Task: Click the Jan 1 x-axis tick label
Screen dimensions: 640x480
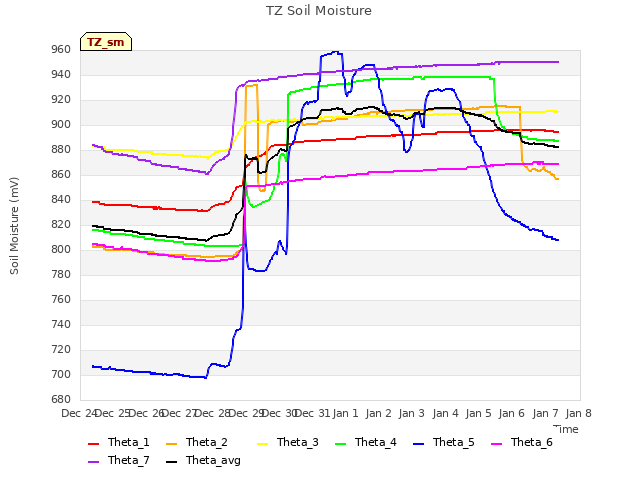Action: click(345, 413)
